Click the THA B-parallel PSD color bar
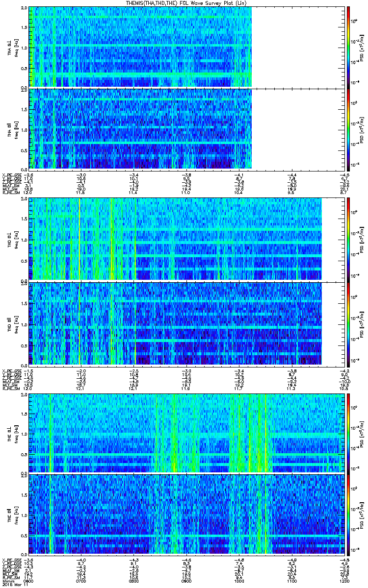368x588 pixels. point(348,129)
